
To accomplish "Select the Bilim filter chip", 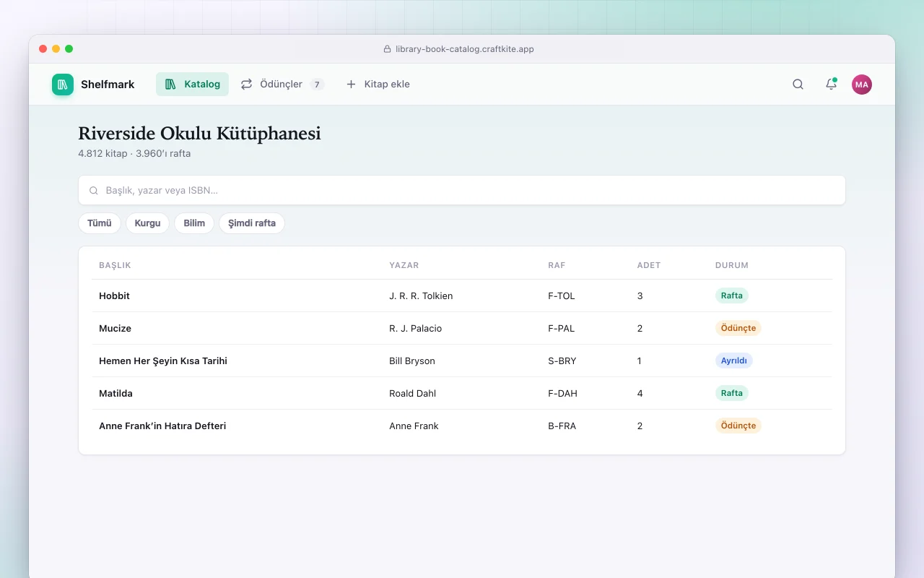I will click(194, 223).
